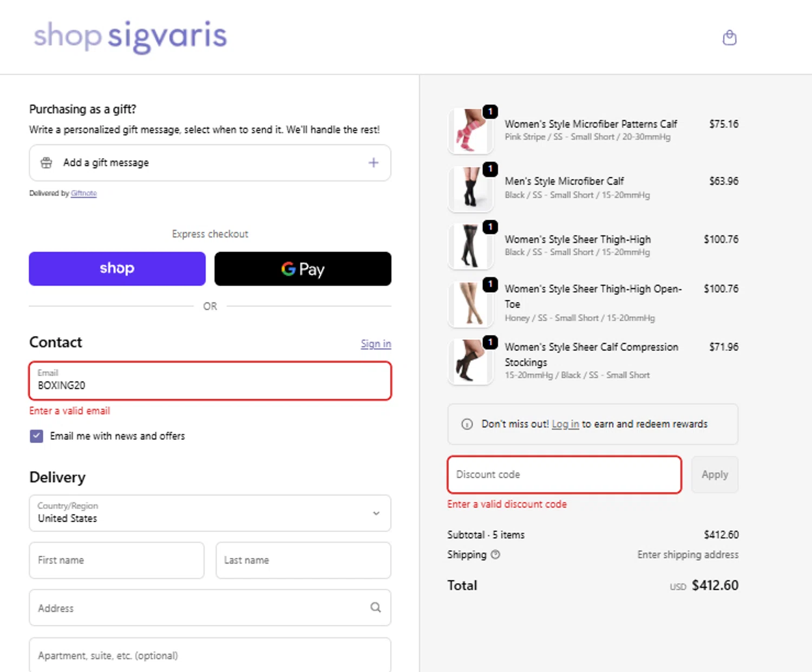View Microfiber Patterns Calf product thumbnail
The width and height of the screenshot is (812, 672).
470,130
